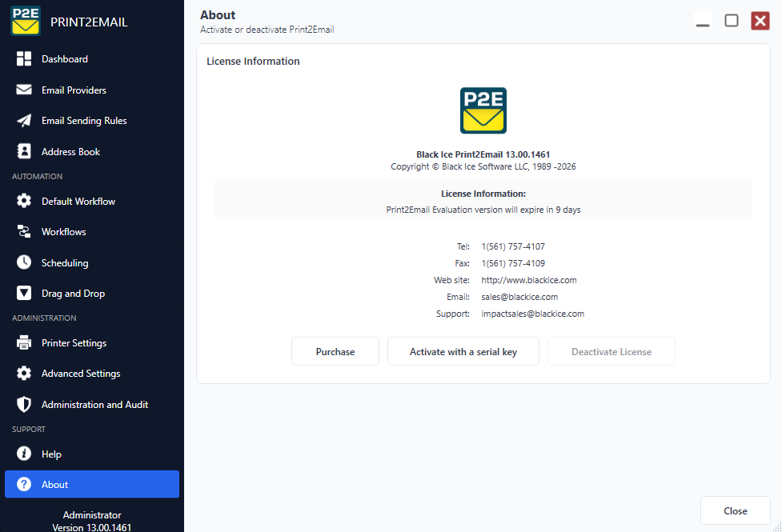The image size is (782, 532).
Task: Maximize the Print2Email window
Action: tap(732, 21)
